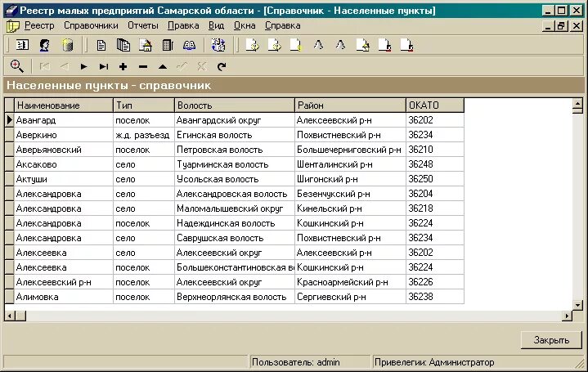
Task: Click the Закрыть button
Action: click(x=551, y=340)
